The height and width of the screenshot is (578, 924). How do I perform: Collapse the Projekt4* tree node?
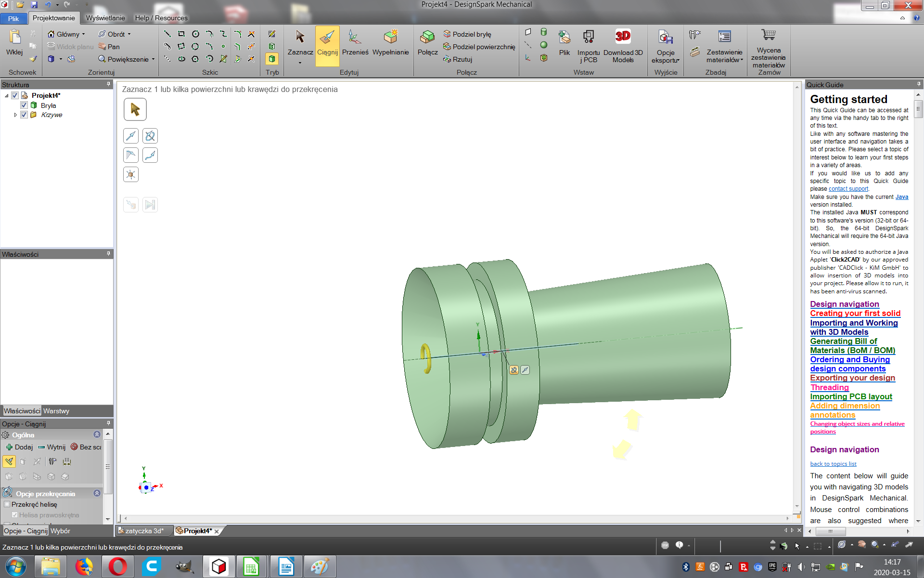[7, 95]
